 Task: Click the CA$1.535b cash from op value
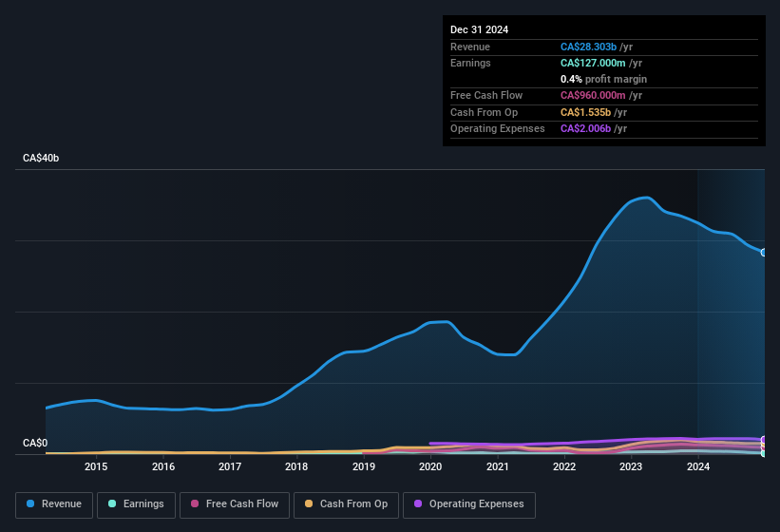[585, 112]
